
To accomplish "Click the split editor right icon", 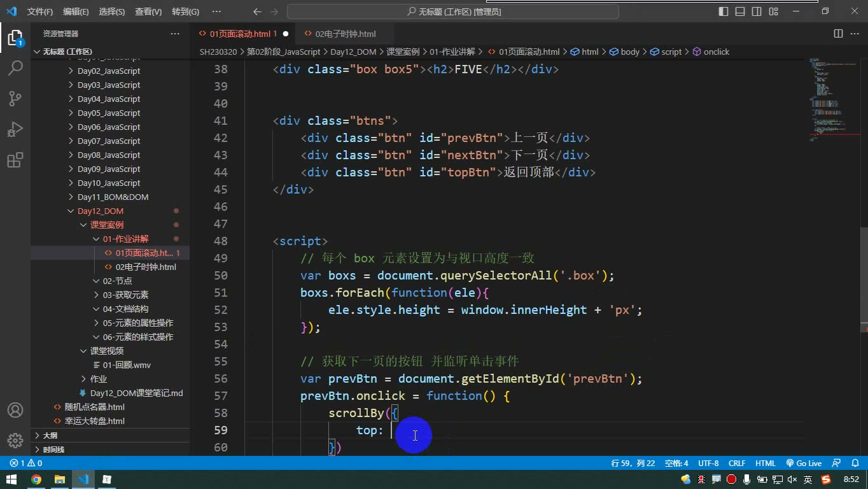I will pos(838,34).
